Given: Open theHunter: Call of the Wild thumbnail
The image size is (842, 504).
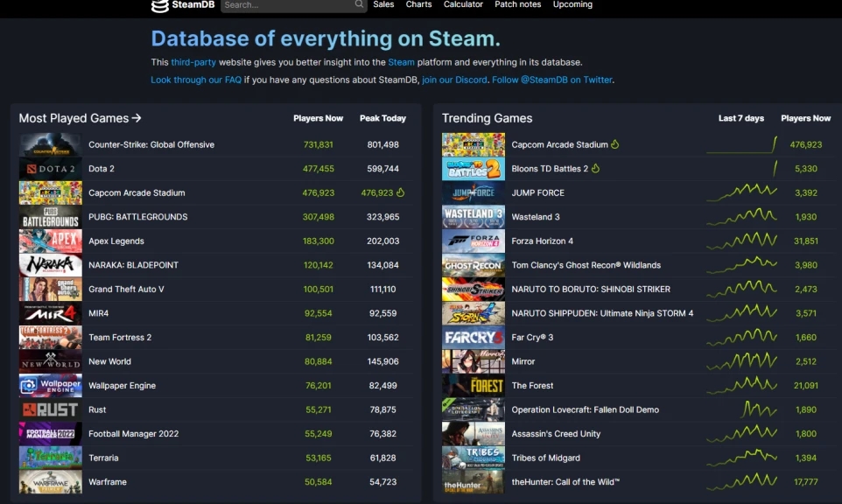Looking at the screenshot, I should coord(474,482).
